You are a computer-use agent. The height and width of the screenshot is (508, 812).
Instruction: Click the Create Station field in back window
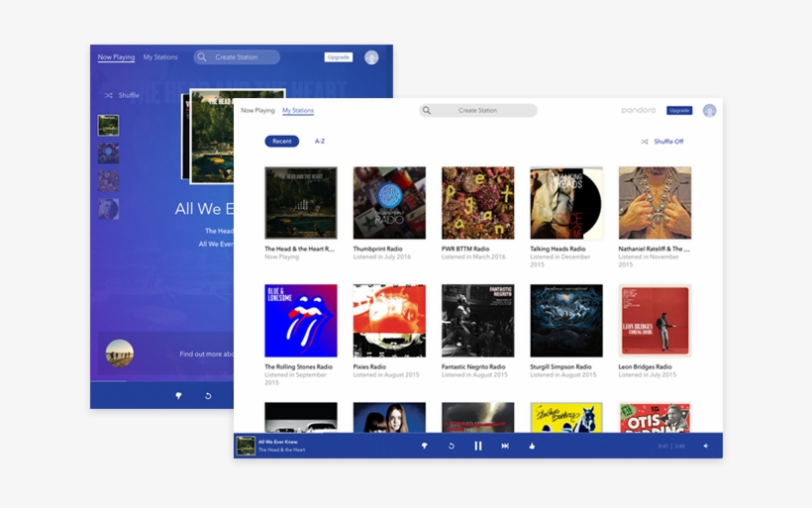[x=237, y=57]
